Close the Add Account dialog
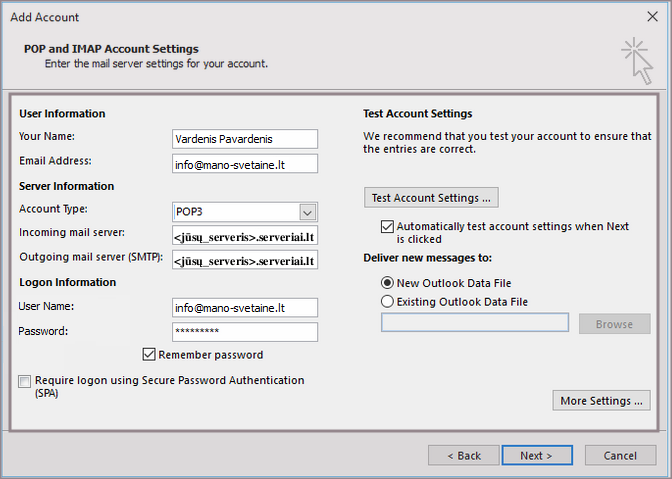672x479 pixels. [652, 17]
